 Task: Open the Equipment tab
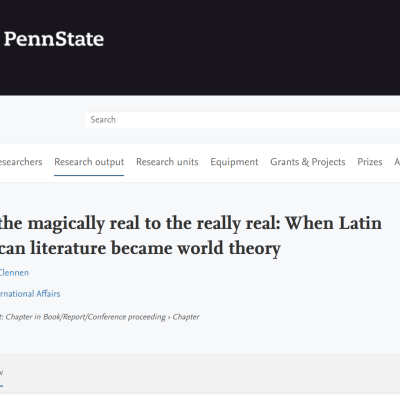(x=234, y=162)
